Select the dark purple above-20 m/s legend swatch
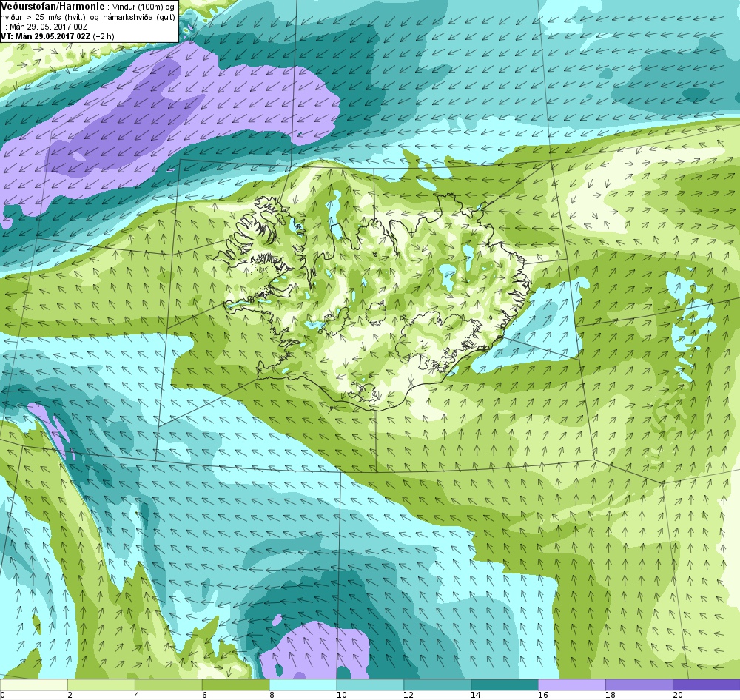 [x=706, y=684]
